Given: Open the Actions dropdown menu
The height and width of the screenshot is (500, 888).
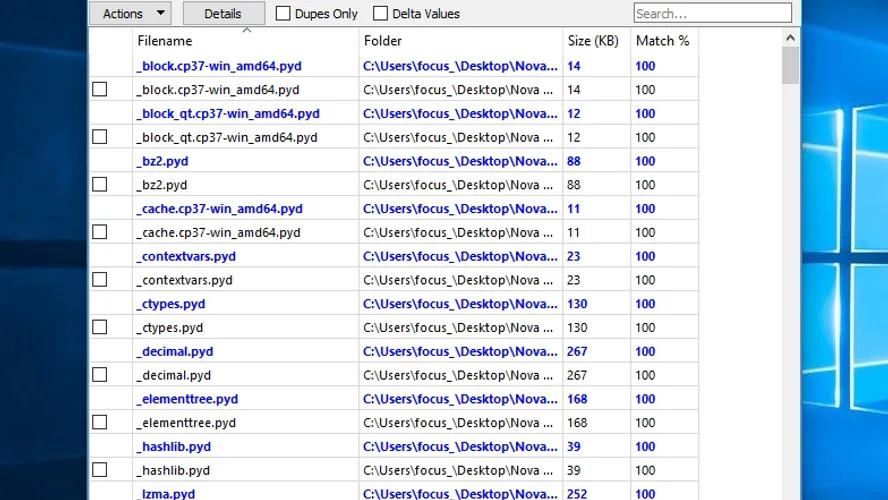Looking at the screenshot, I should (130, 14).
